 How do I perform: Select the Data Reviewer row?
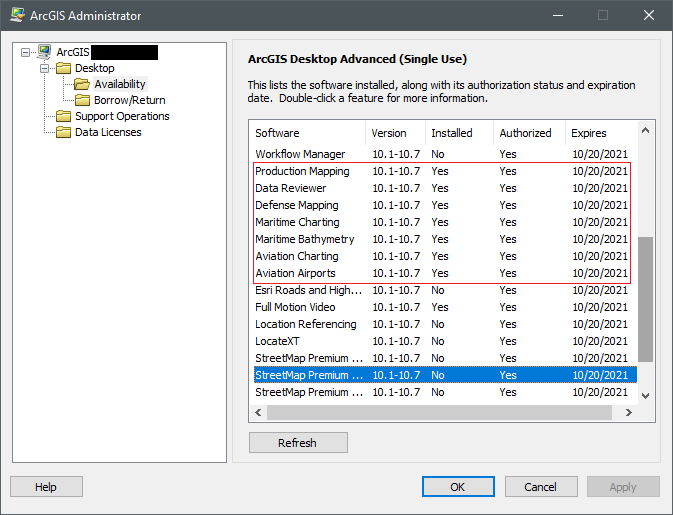tap(443, 188)
